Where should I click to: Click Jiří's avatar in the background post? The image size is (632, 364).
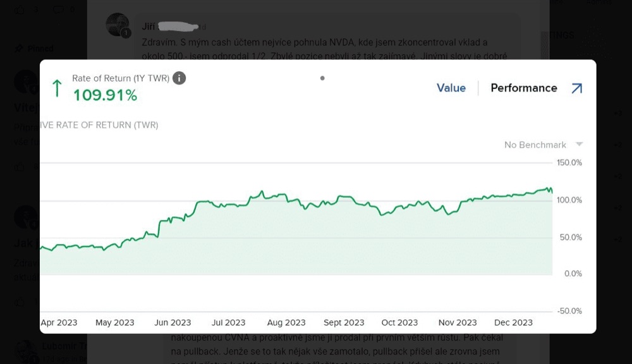pos(118,25)
